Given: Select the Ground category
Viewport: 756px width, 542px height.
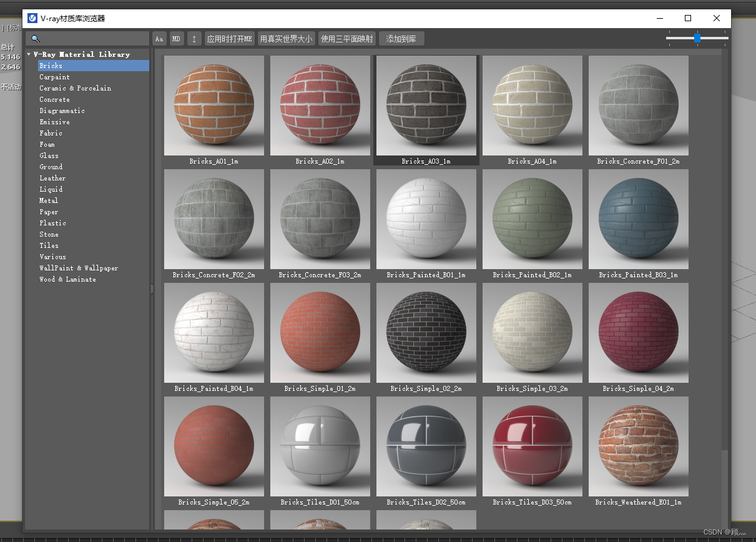Looking at the screenshot, I should 51,167.
